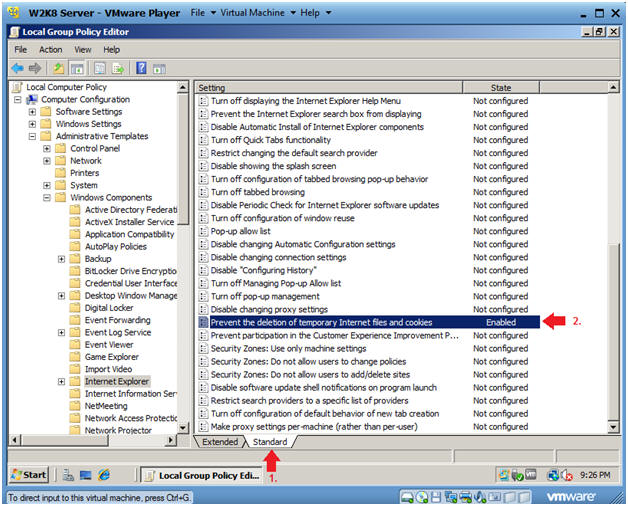The height and width of the screenshot is (506, 628).
Task: Click policy icon beside 'Disable showing the splash screen'
Action: pyautogui.click(x=203, y=166)
